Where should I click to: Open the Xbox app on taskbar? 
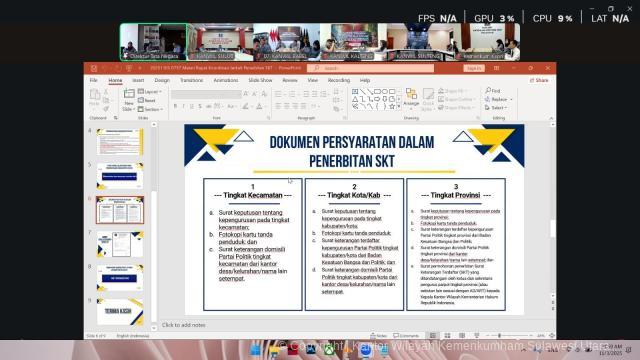pos(329,350)
